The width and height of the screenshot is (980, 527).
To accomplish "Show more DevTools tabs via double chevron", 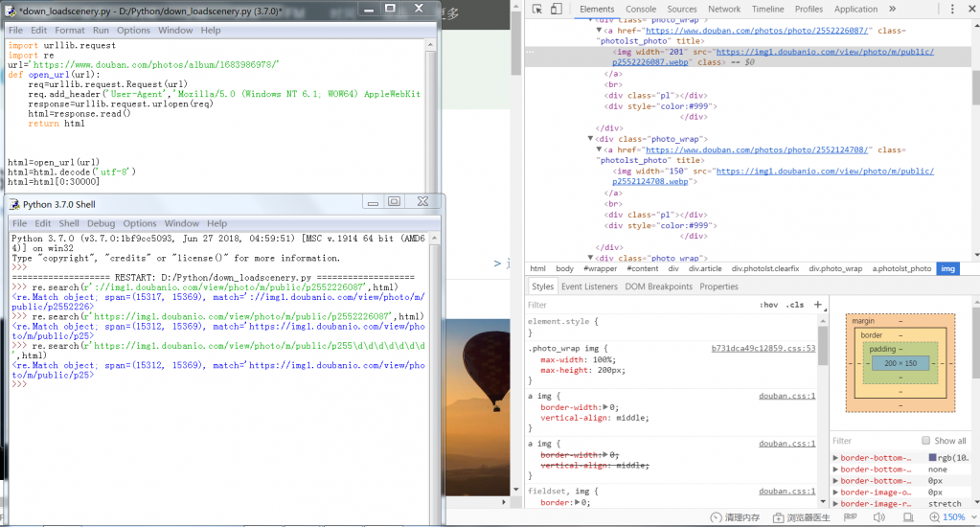I will pyautogui.click(x=893, y=9).
